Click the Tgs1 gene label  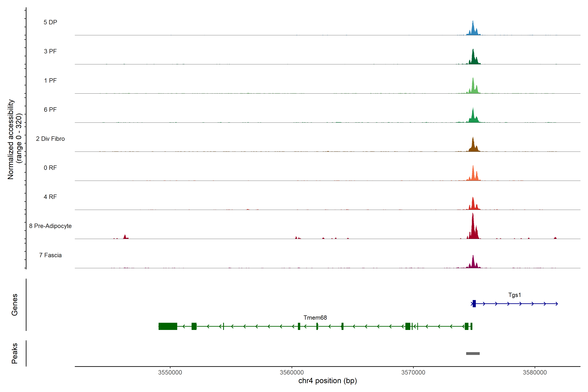point(514,295)
